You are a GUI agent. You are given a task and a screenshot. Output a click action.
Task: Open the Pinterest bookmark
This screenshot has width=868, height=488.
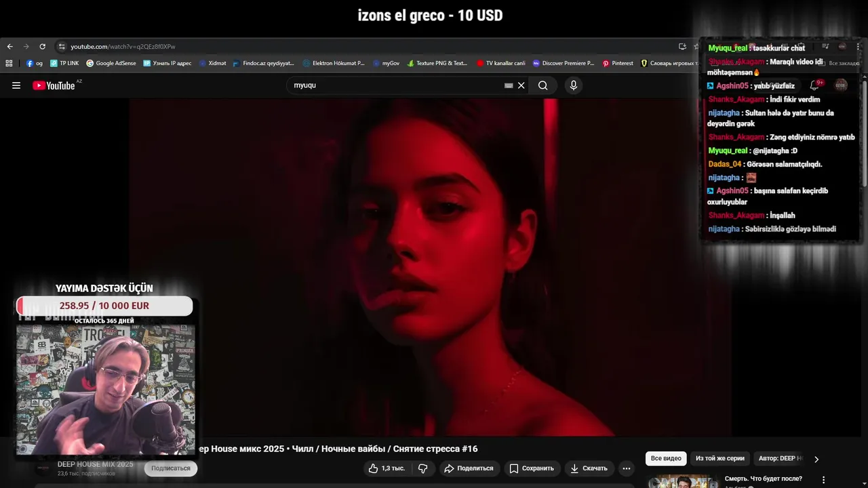tap(618, 63)
